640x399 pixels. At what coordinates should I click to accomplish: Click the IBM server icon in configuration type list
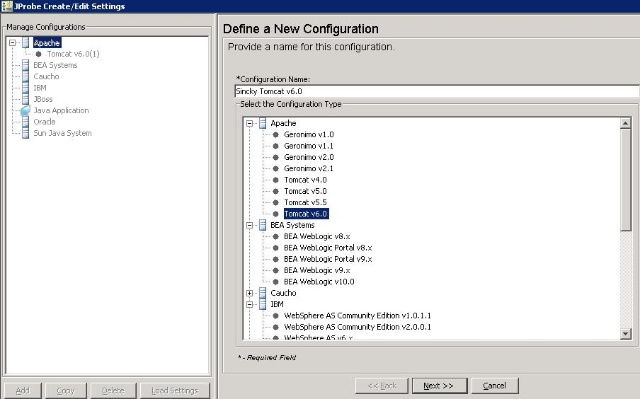(262, 304)
